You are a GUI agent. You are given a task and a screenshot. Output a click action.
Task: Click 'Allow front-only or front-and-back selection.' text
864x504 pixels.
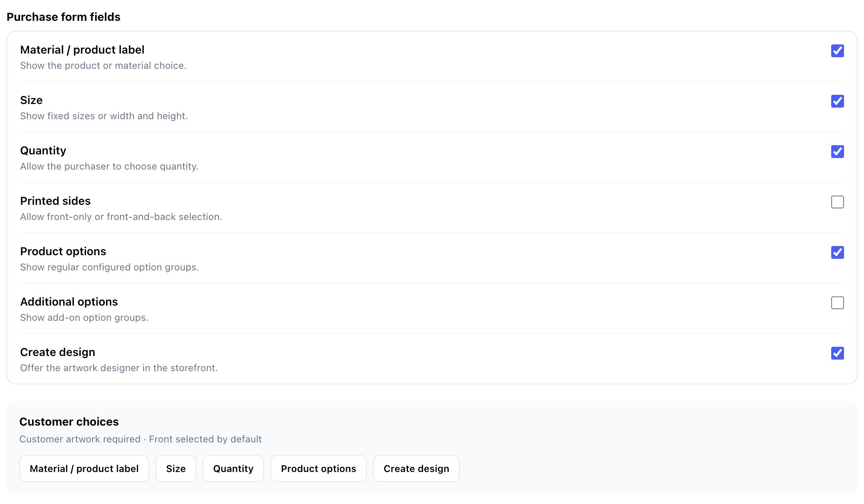(x=121, y=217)
